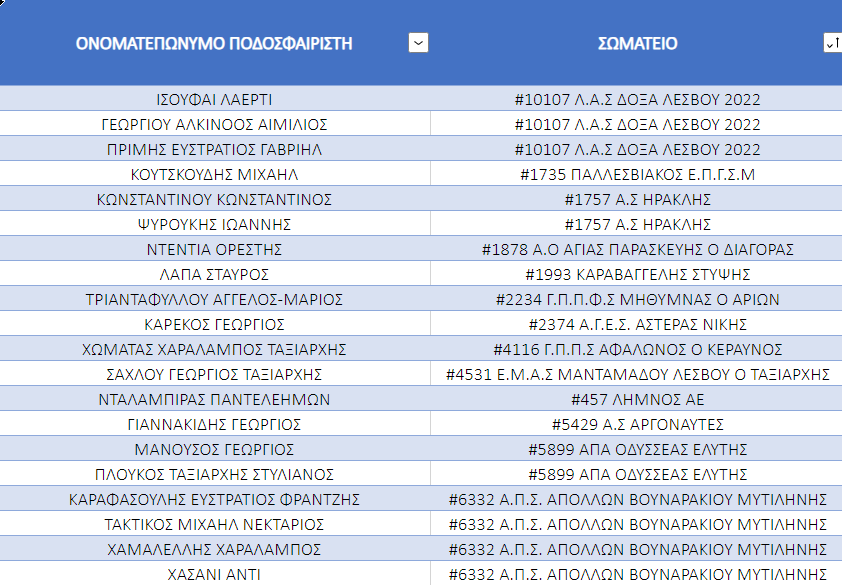The width and height of the screenshot is (842, 585).
Task: Select cell ΚΑΡΕΚΟΣ ΓΕΩΡΓΙΟΣ
Action: [215, 323]
